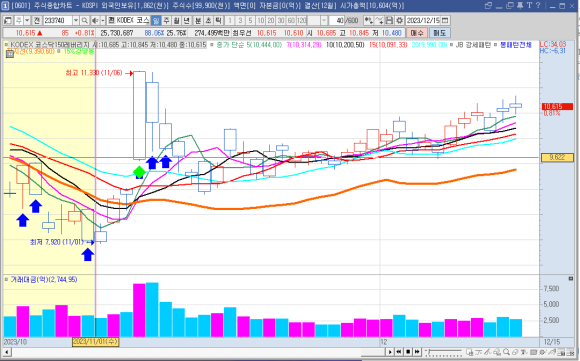Click the title bar T font icon

(x=529, y=6)
